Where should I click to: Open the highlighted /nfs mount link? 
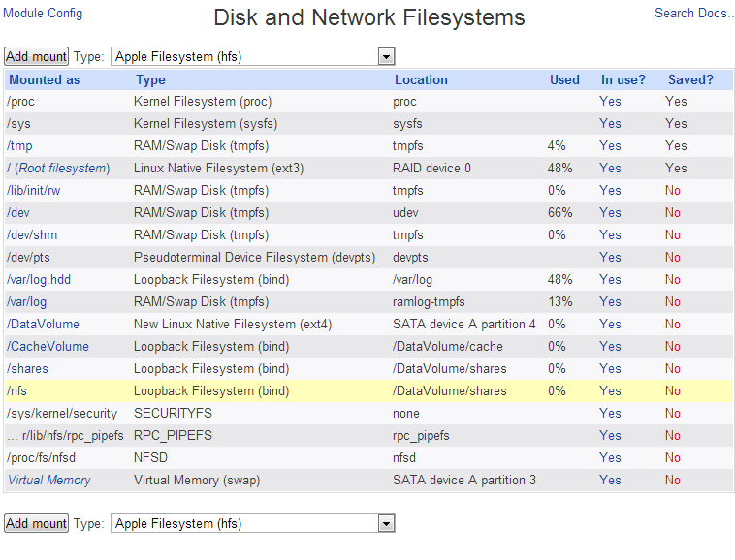click(16, 391)
